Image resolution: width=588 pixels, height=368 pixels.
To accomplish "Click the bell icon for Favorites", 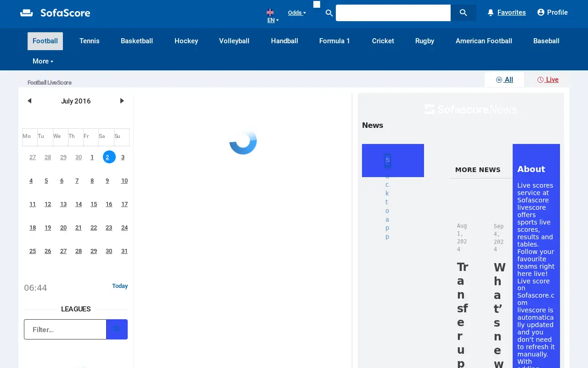I will click(x=491, y=12).
